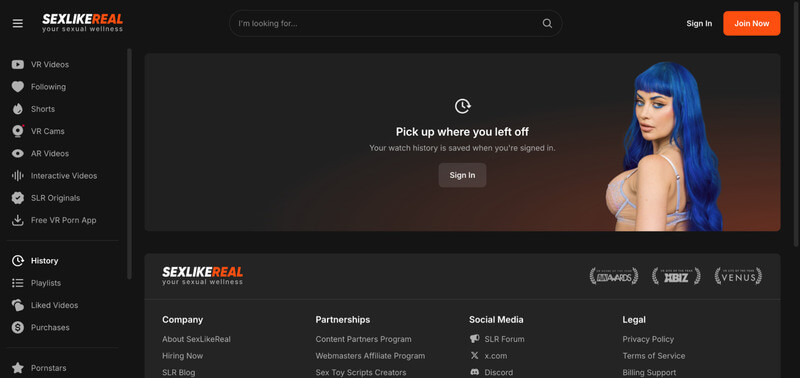Click the SLR Originals badge icon
The width and height of the screenshot is (800, 378).
pyautogui.click(x=18, y=198)
